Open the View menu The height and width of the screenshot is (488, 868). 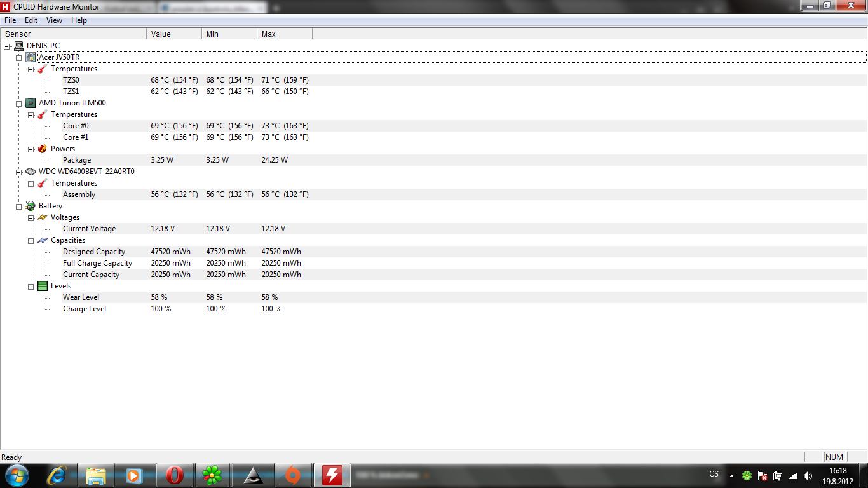(55, 20)
